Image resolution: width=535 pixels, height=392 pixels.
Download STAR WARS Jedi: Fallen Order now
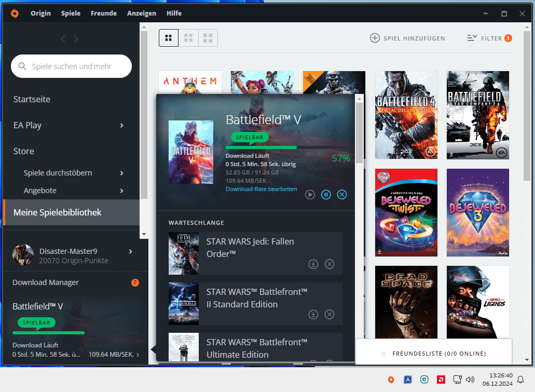click(x=313, y=264)
